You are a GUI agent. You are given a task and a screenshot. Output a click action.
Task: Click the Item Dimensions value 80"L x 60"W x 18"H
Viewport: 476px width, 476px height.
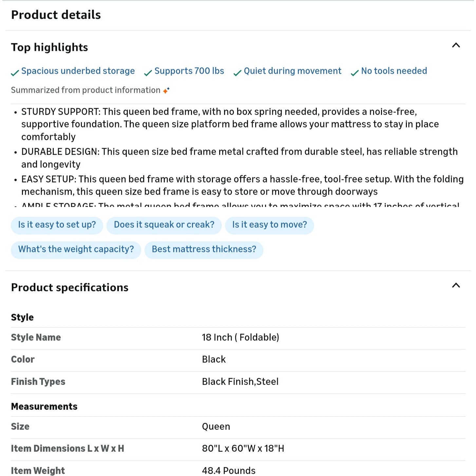(243, 448)
